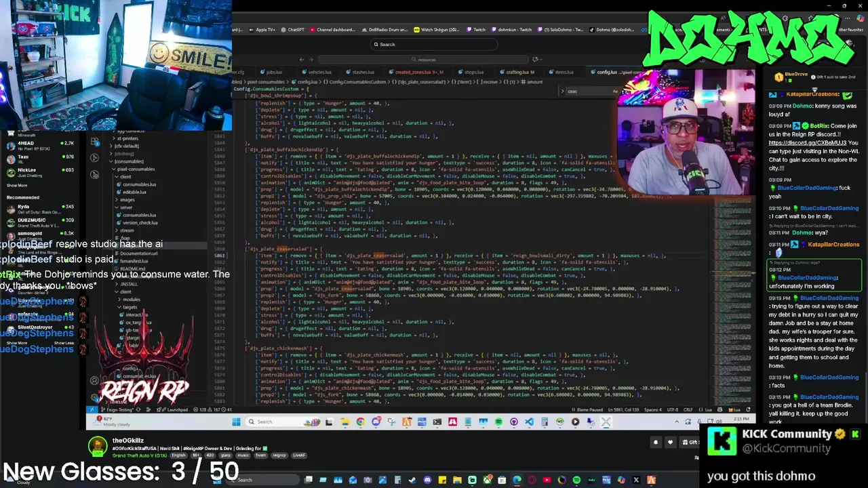Switch to the stashes.lua tab
The image size is (868, 488).
coord(361,72)
